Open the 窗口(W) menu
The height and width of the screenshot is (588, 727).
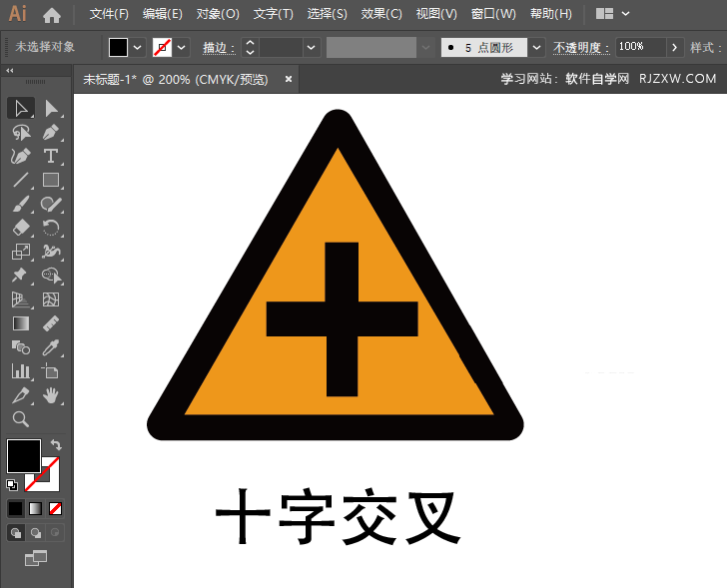[x=493, y=14]
